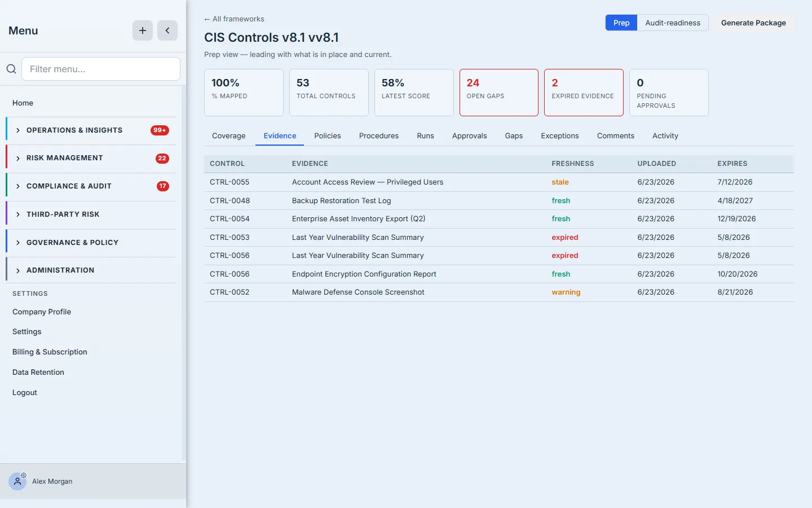Expand Governance & Policy section

point(91,243)
